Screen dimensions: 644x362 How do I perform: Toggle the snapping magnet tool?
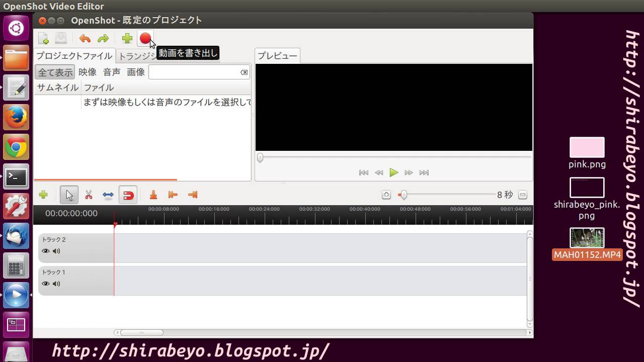128,195
